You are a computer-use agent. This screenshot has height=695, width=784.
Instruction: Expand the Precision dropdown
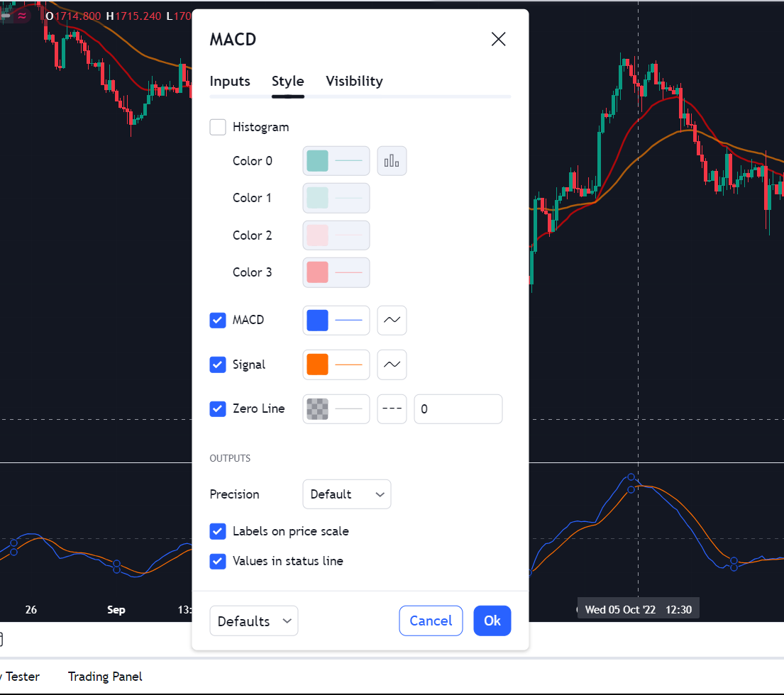pos(346,494)
